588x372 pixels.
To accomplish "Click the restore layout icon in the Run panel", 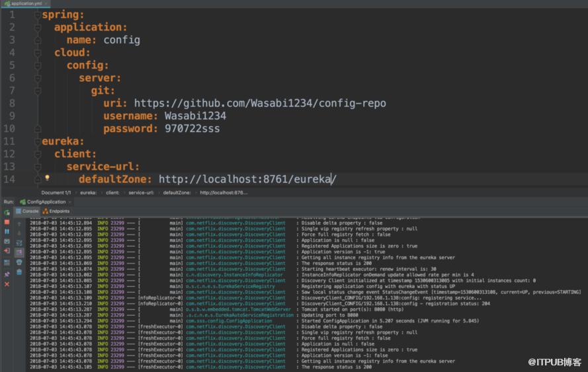I will coord(7,262).
